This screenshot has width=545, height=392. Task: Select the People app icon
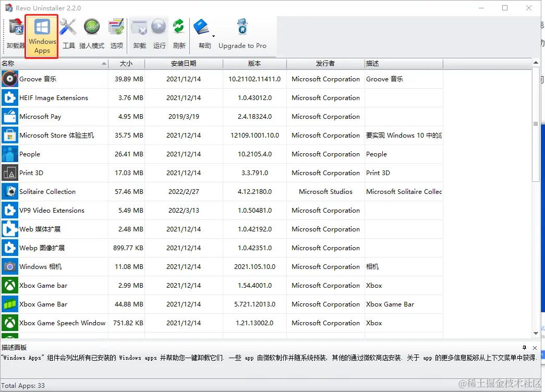coord(10,154)
